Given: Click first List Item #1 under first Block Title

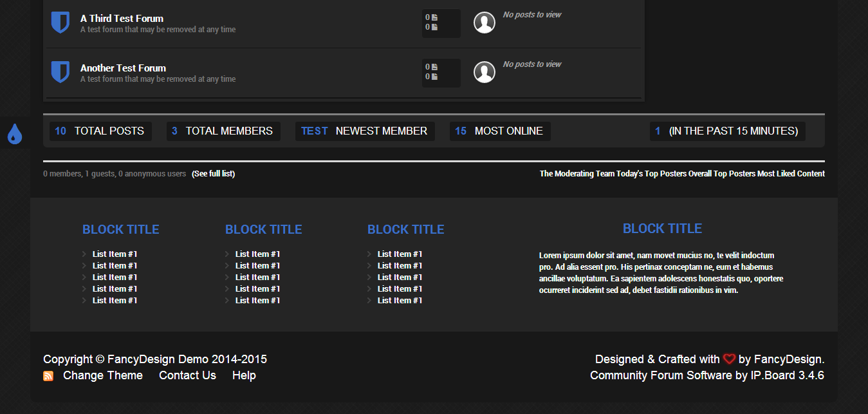Looking at the screenshot, I should point(115,254).
